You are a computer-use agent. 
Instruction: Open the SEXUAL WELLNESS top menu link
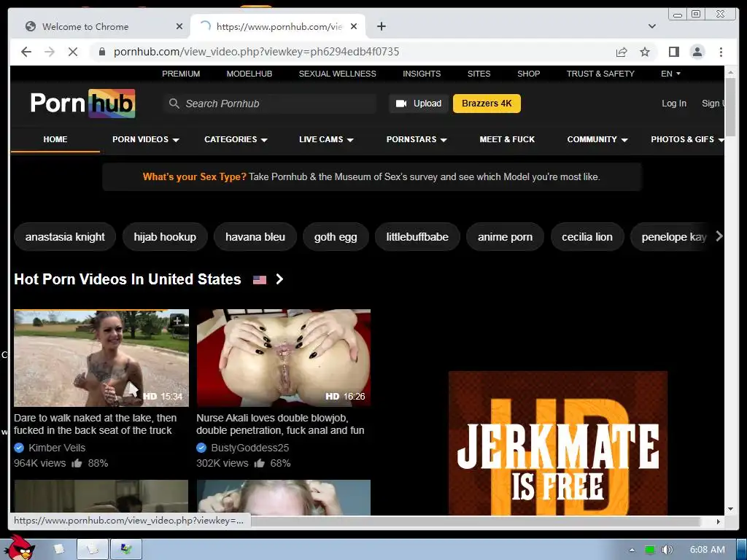(x=337, y=74)
